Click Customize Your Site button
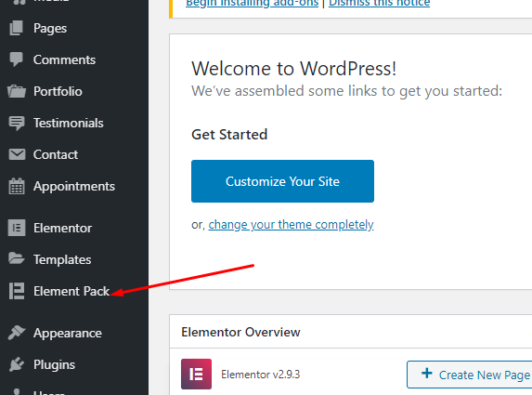The width and height of the screenshot is (532, 395). (x=282, y=181)
